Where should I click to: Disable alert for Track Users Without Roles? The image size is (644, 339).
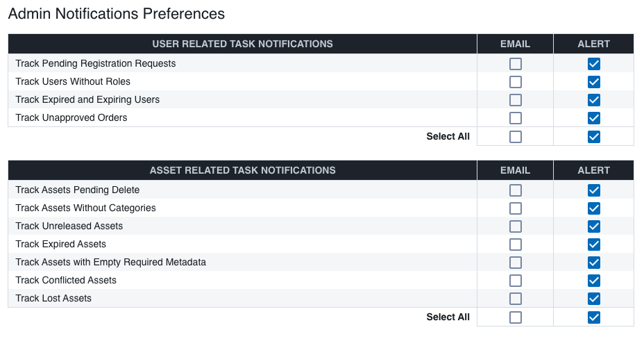(594, 82)
